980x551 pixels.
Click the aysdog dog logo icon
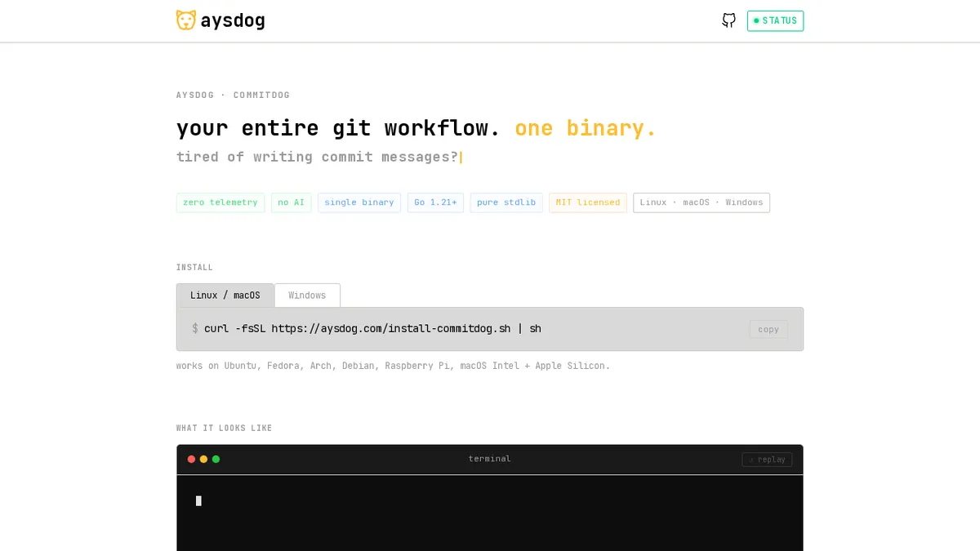pos(186,20)
